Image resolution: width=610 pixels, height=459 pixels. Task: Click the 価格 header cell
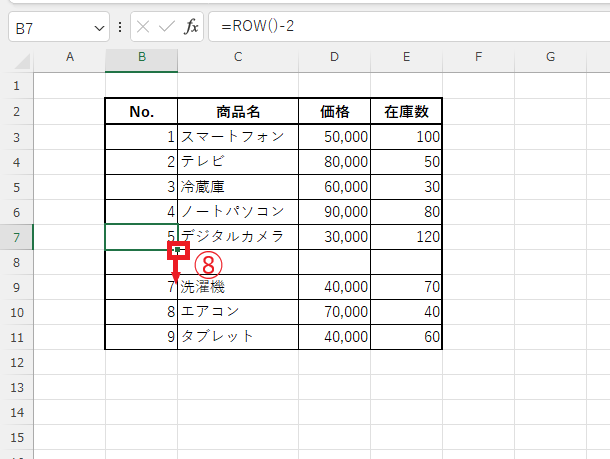335,112
